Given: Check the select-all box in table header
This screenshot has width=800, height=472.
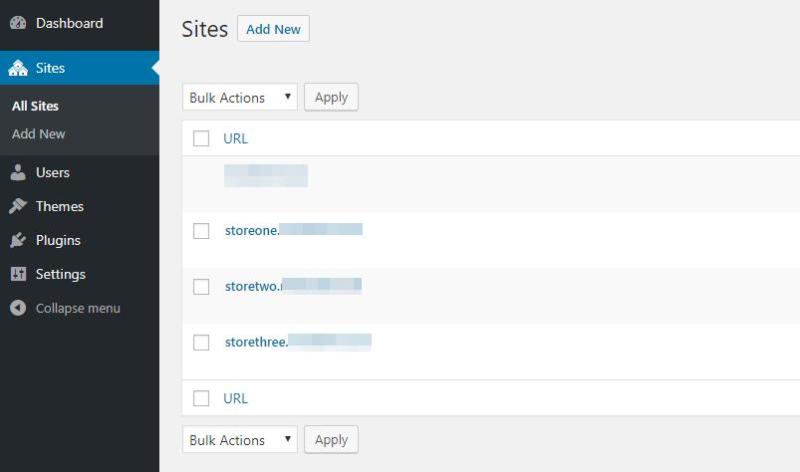Looking at the screenshot, I should [x=201, y=139].
